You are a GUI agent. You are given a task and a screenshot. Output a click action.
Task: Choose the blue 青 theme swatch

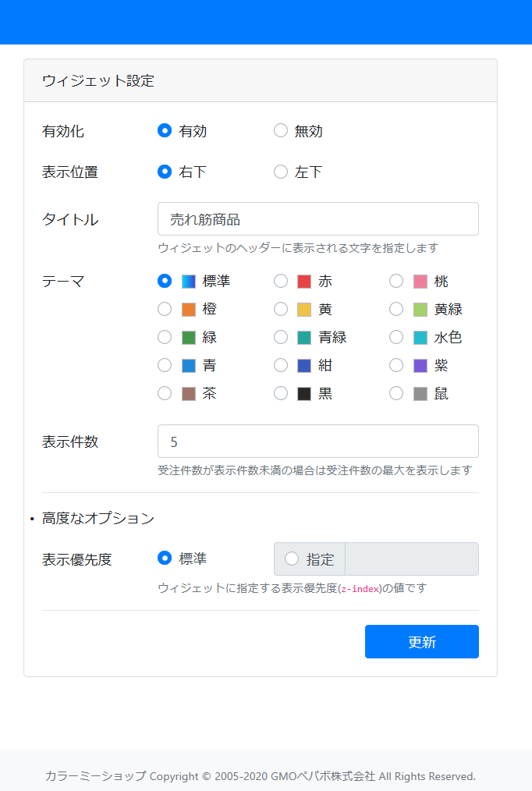189,366
